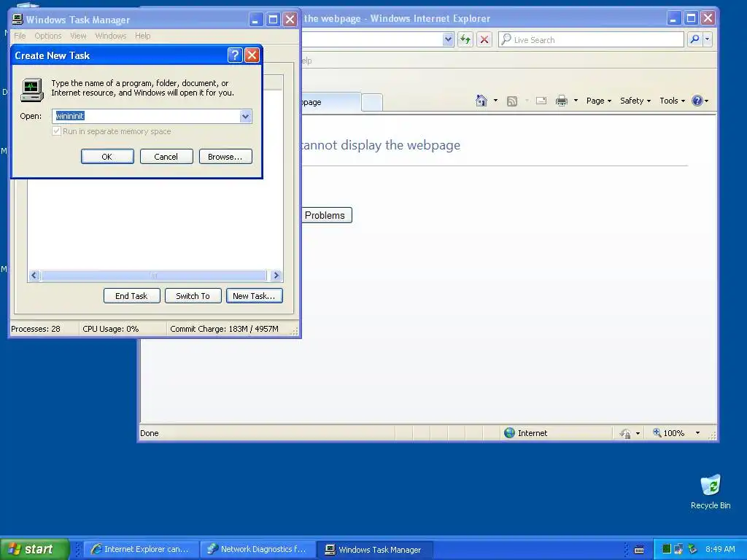This screenshot has height=560, width=747.
Task: Click the Stop icon in Internet Explorer
Action: tap(484, 39)
